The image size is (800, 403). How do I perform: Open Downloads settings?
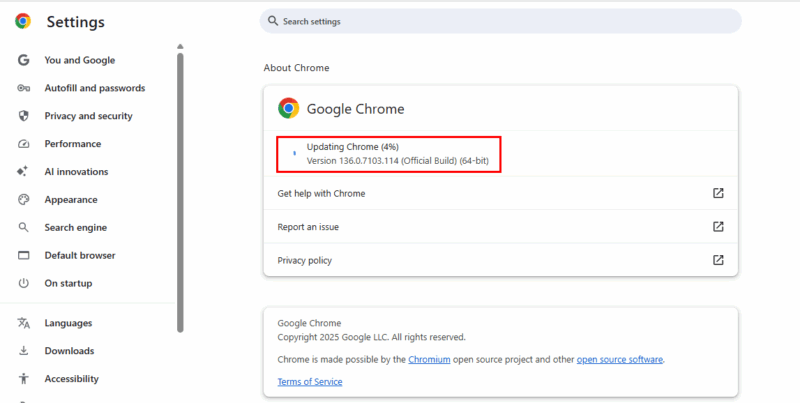click(x=69, y=351)
